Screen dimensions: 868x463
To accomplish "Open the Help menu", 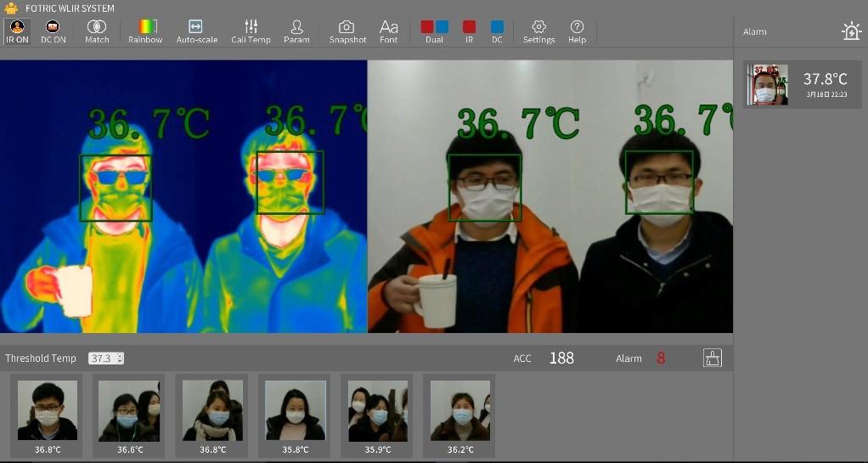I will pyautogui.click(x=577, y=31).
